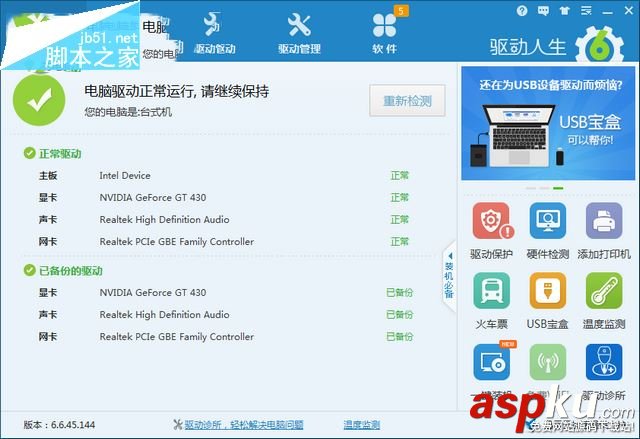Viewport: 640px width, 439px height.
Task: Open the 驱动诊所 doctor icon
Action: pos(604,362)
